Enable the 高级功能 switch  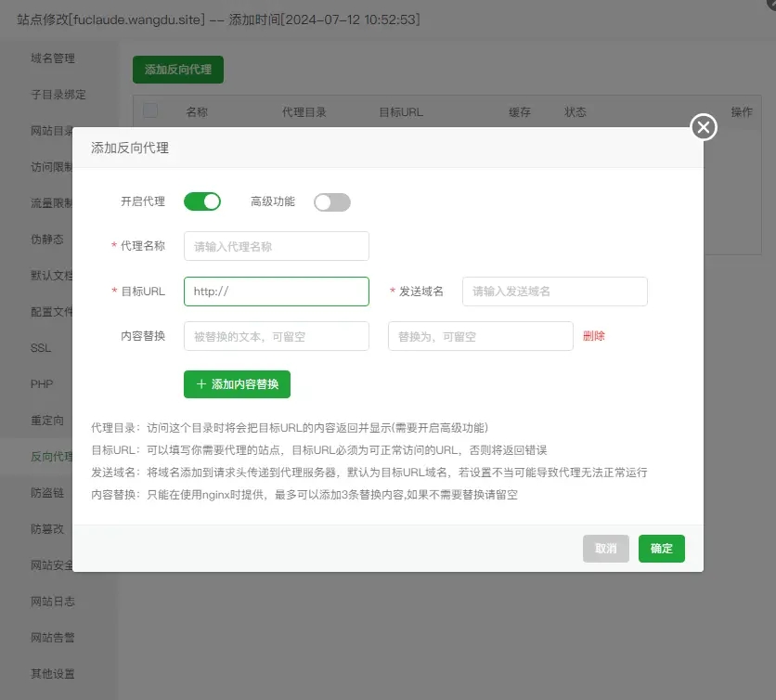click(x=331, y=201)
